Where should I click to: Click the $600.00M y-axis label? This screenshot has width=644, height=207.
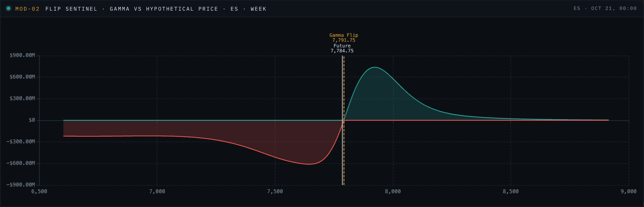click(x=22, y=77)
